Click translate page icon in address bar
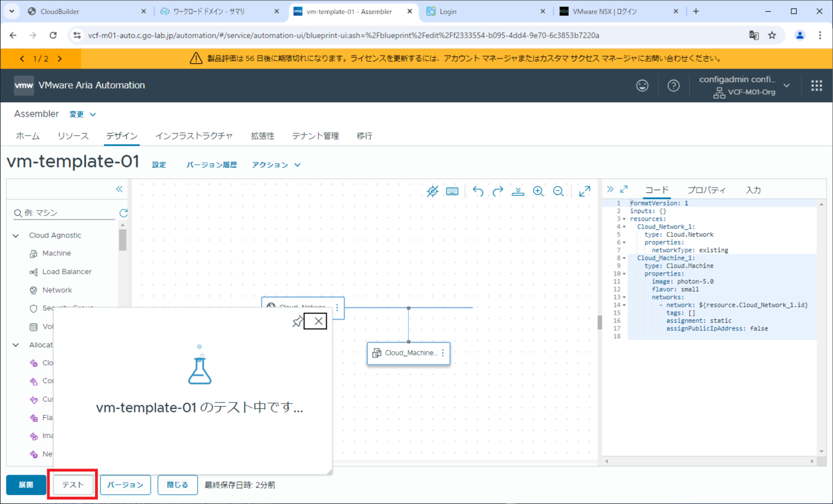This screenshot has width=833, height=504. (x=754, y=35)
